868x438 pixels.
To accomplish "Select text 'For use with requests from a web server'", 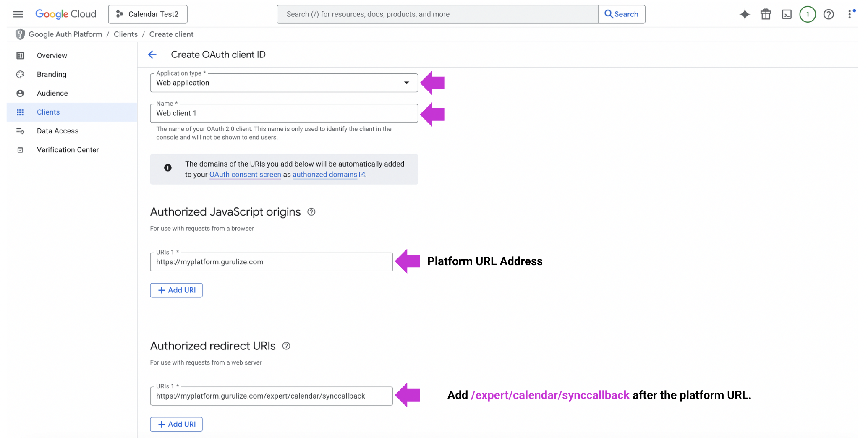I will pos(206,362).
